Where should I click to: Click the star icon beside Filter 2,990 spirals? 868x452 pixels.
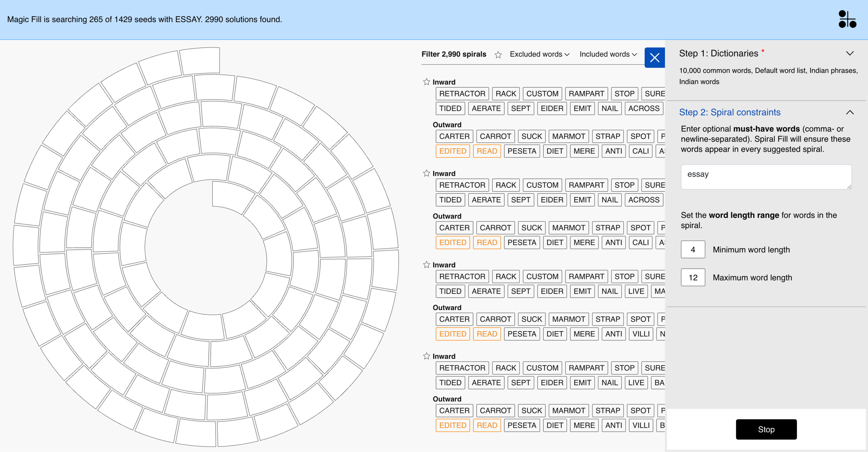pos(498,55)
